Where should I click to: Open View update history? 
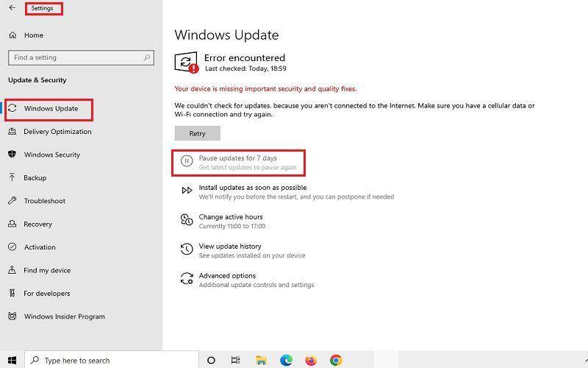click(230, 247)
